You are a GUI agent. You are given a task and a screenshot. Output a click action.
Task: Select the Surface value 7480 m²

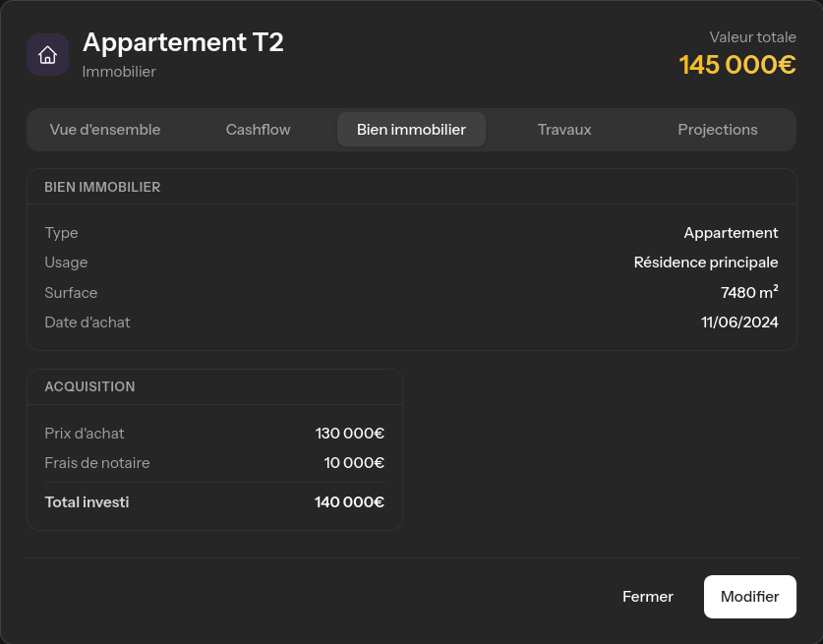coord(749,292)
